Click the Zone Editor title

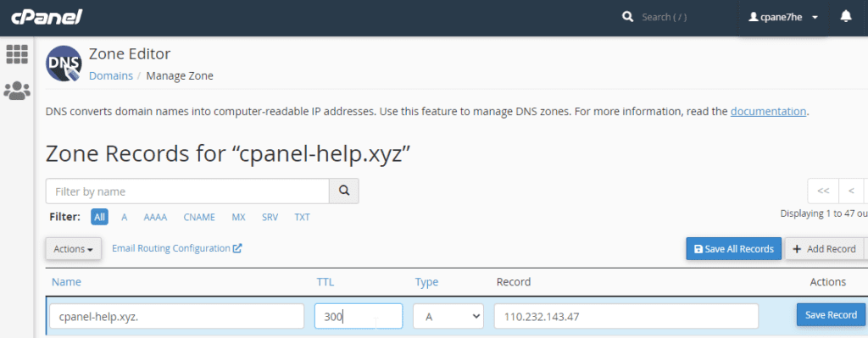click(130, 54)
